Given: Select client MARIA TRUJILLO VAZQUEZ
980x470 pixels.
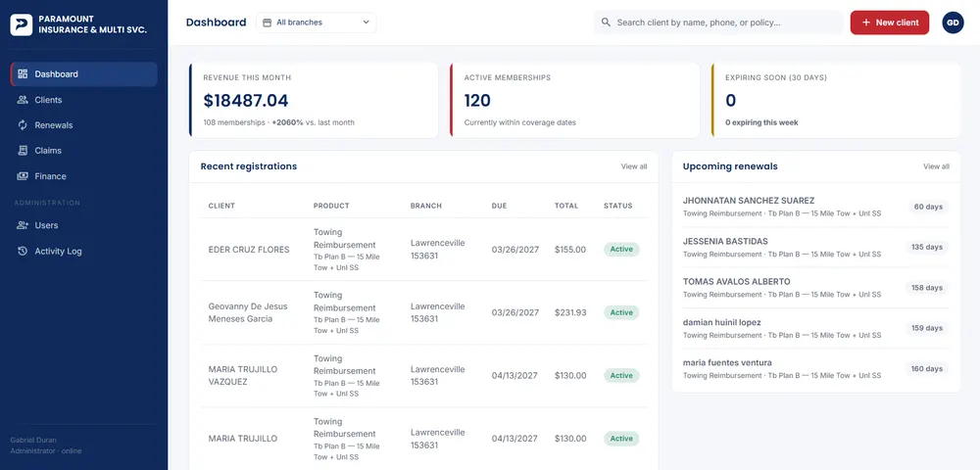Looking at the screenshot, I should pos(242,376).
